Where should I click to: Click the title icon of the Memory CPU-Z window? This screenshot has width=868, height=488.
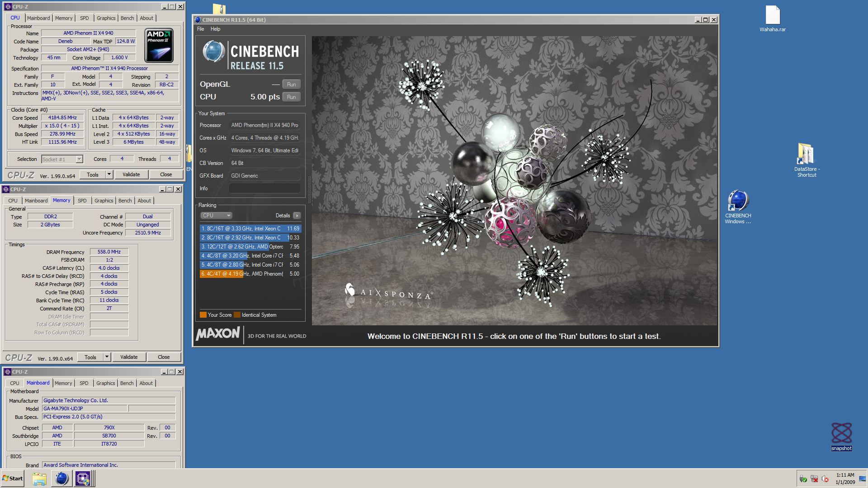6,189
